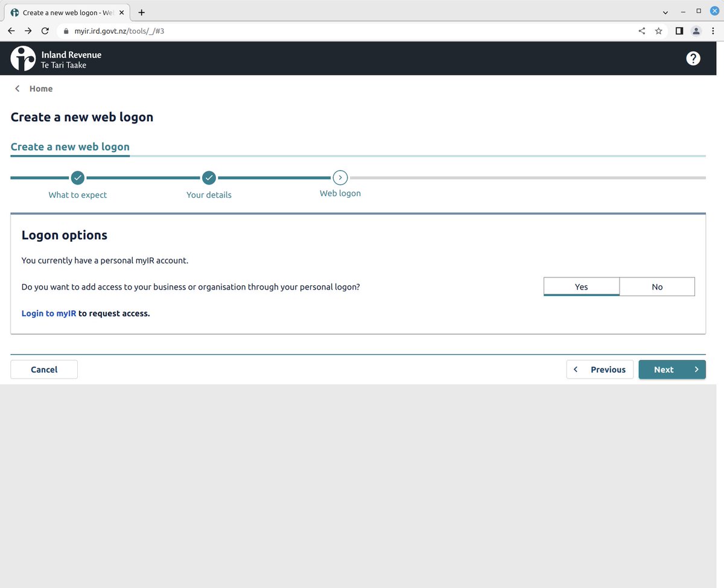
Task: Open a new browser tab
Action: 142,12
